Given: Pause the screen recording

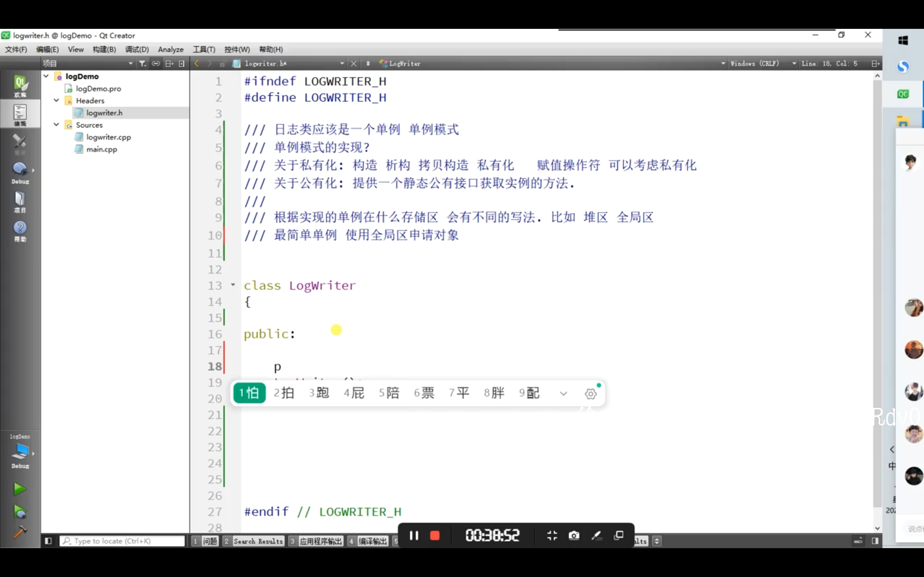Looking at the screenshot, I should [x=414, y=536].
